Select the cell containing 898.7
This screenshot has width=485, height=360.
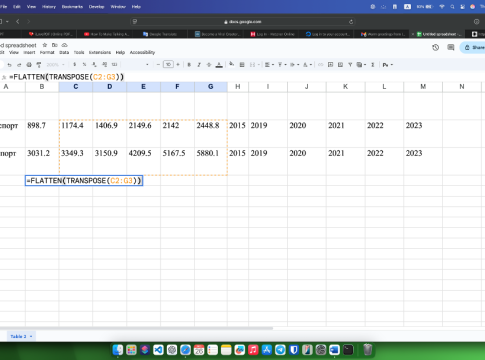tap(42, 133)
